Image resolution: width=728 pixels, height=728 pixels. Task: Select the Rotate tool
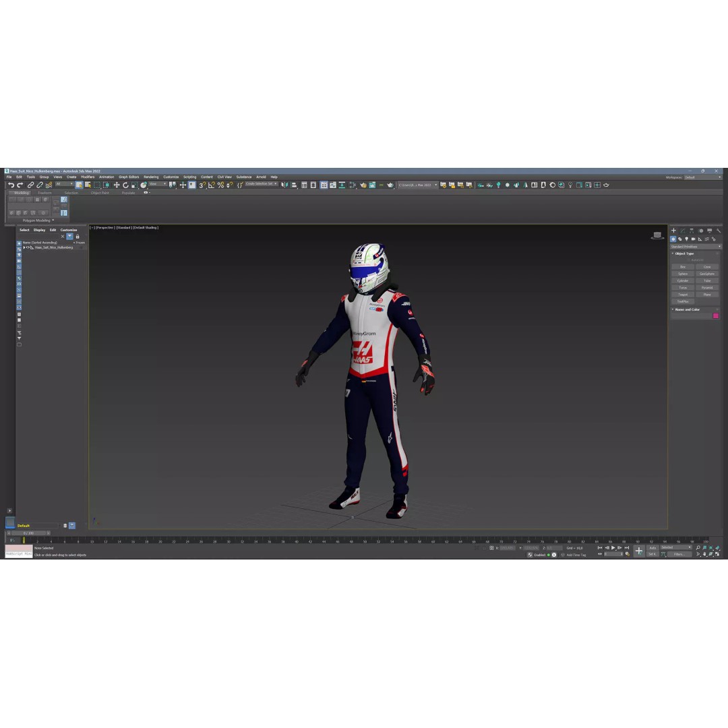[x=126, y=185]
